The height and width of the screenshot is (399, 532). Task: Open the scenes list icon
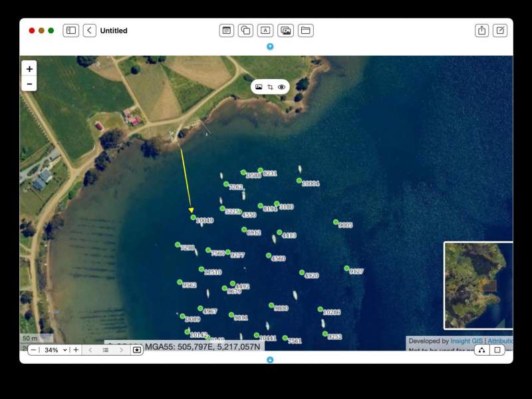(106, 350)
